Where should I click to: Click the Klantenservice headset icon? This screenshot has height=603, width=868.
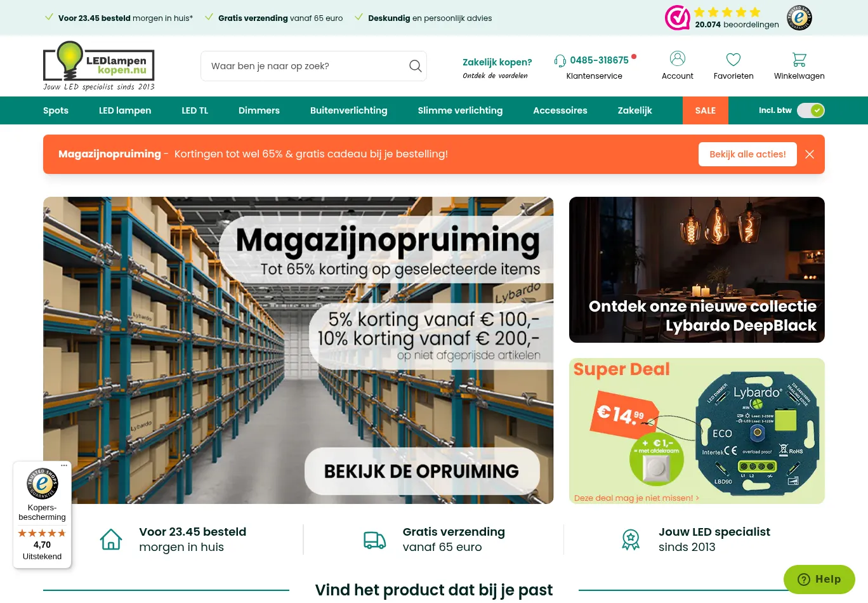click(560, 60)
